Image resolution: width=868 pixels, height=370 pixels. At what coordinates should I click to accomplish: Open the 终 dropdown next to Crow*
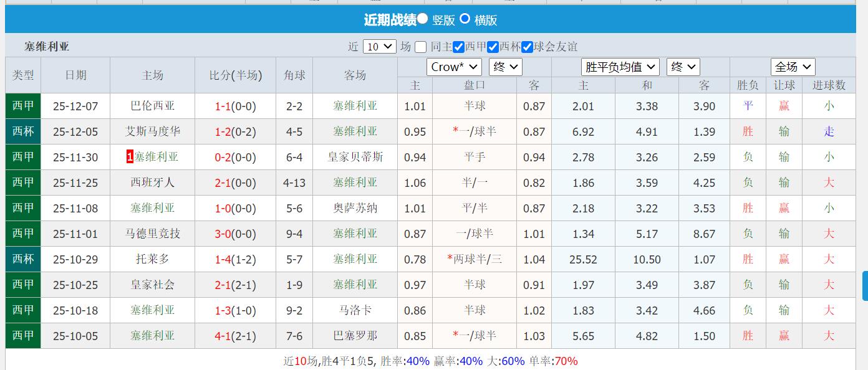[505, 67]
